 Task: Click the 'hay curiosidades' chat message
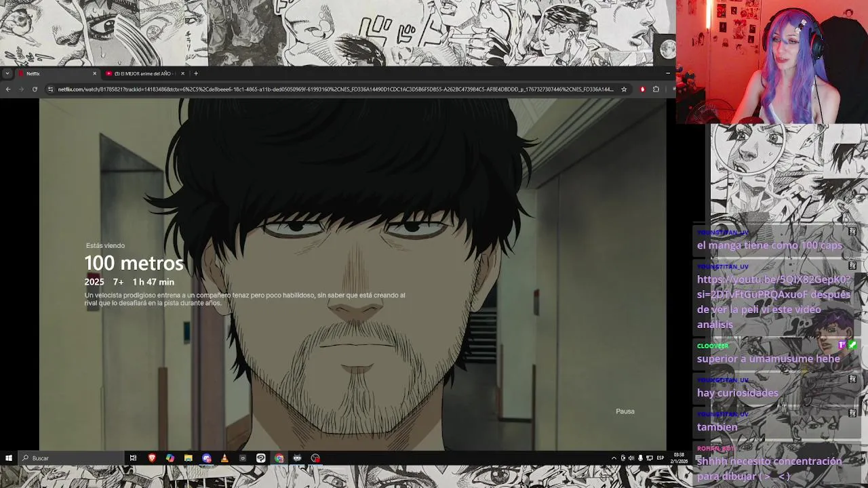tap(737, 392)
